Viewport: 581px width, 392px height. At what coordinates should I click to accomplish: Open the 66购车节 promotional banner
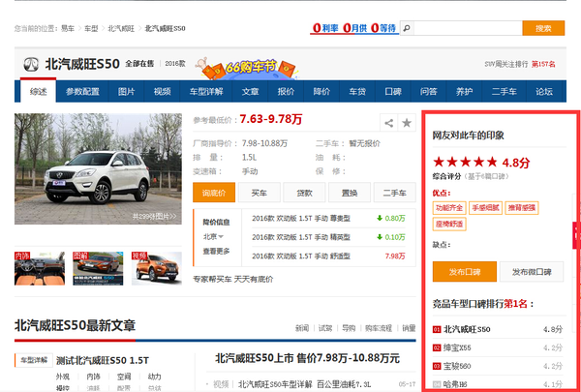pyautogui.click(x=247, y=68)
